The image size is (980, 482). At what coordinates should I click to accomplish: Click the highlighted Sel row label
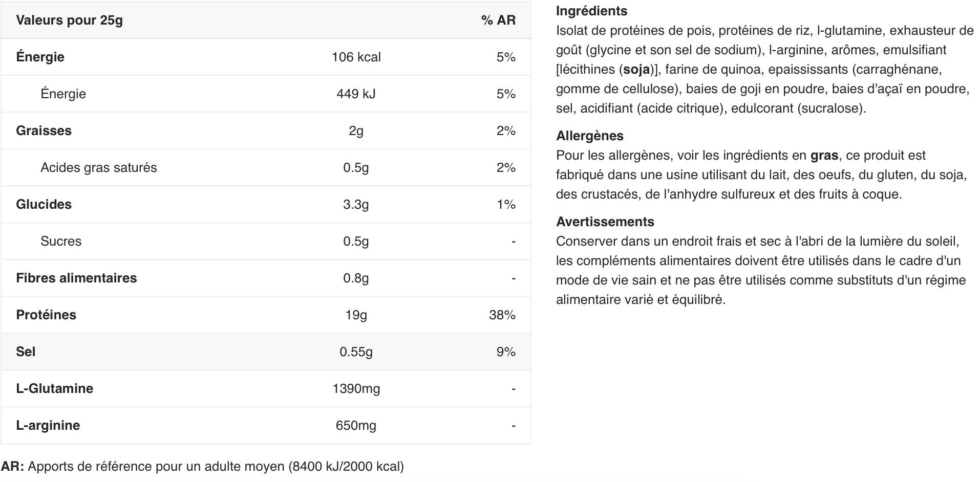click(26, 352)
